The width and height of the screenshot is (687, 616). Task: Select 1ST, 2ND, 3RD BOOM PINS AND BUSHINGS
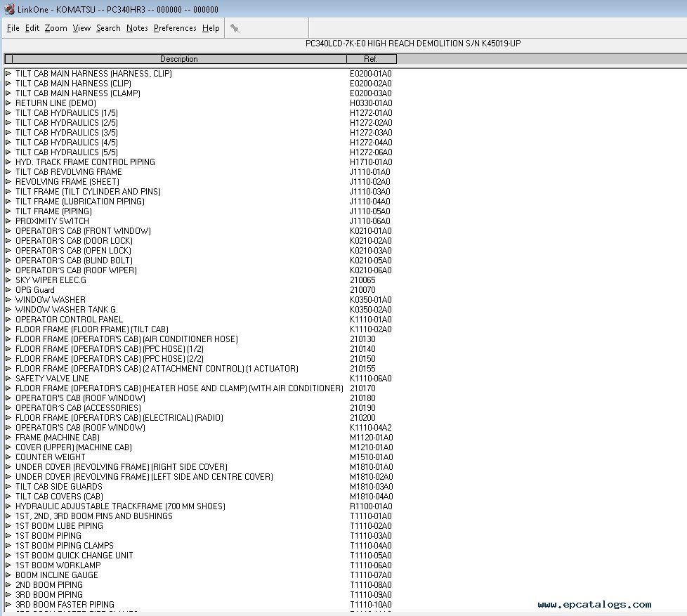[x=94, y=516]
